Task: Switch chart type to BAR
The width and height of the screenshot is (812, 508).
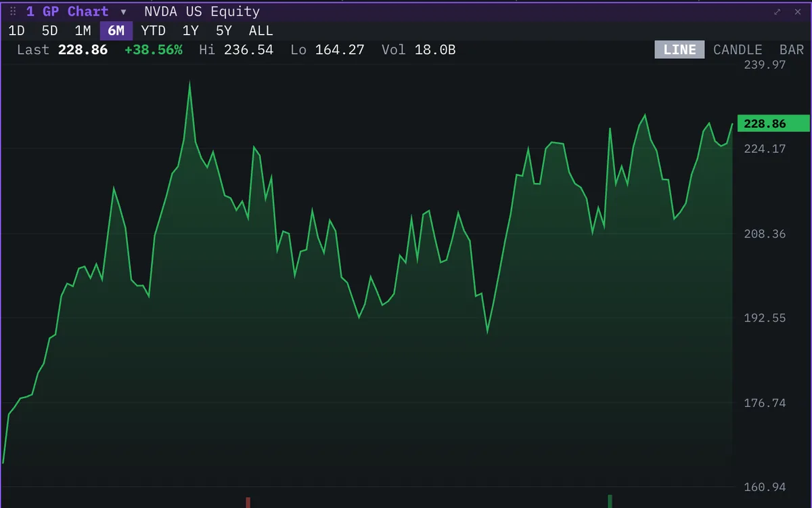Action: pos(792,49)
